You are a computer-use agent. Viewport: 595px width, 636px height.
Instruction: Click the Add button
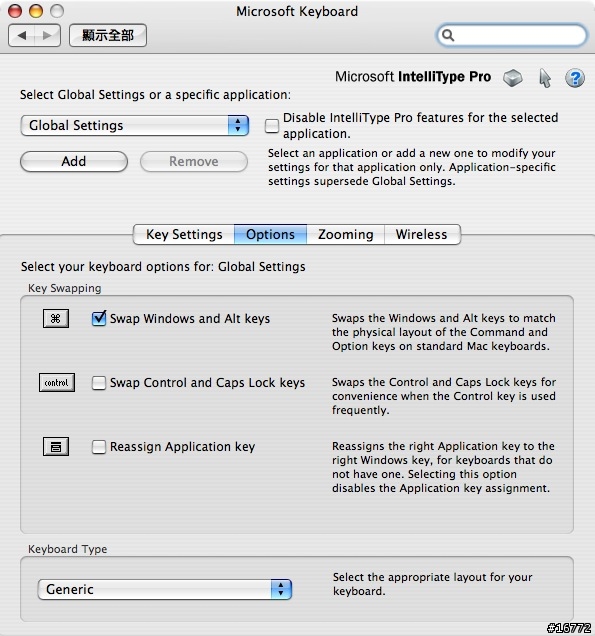click(x=74, y=161)
